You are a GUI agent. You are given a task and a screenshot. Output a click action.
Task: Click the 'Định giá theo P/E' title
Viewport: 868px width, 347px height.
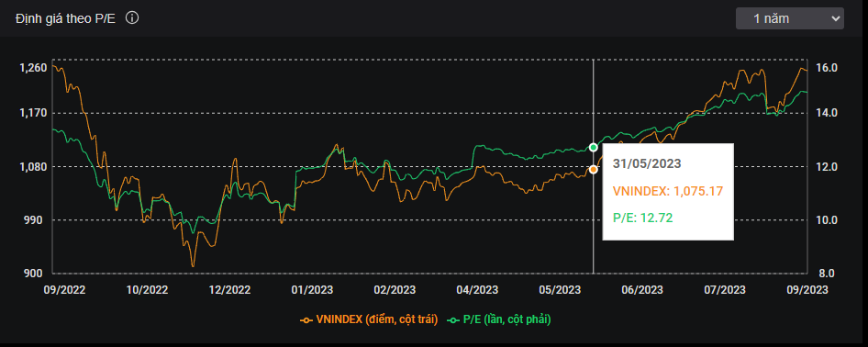(x=65, y=18)
